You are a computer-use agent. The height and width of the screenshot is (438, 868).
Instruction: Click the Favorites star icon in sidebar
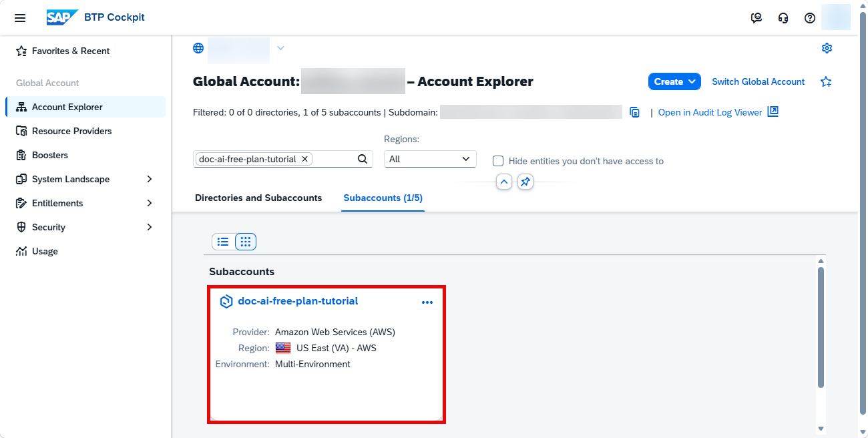[x=21, y=51]
